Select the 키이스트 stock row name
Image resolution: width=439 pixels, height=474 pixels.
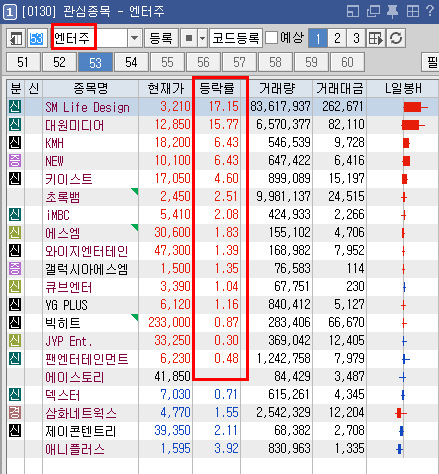(69, 179)
